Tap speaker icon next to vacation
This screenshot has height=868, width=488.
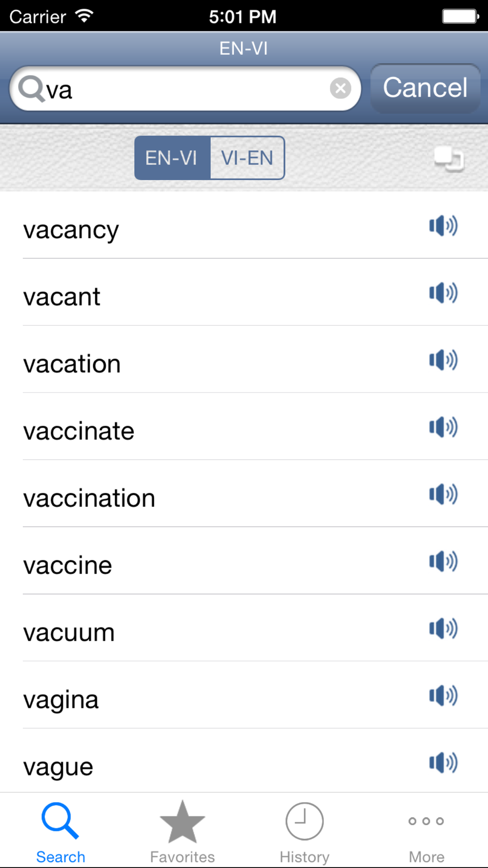(x=443, y=360)
